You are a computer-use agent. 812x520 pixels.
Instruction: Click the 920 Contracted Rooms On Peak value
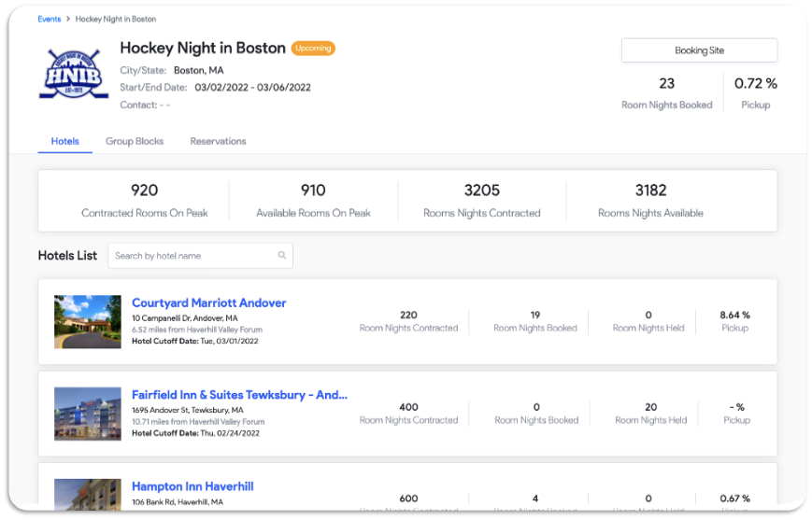[x=145, y=190]
